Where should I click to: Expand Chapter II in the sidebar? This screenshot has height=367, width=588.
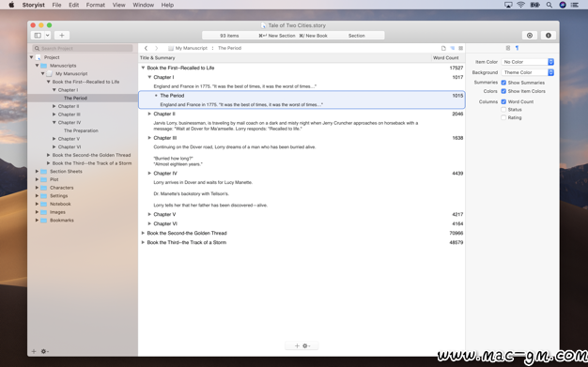pyautogui.click(x=54, y=106)
